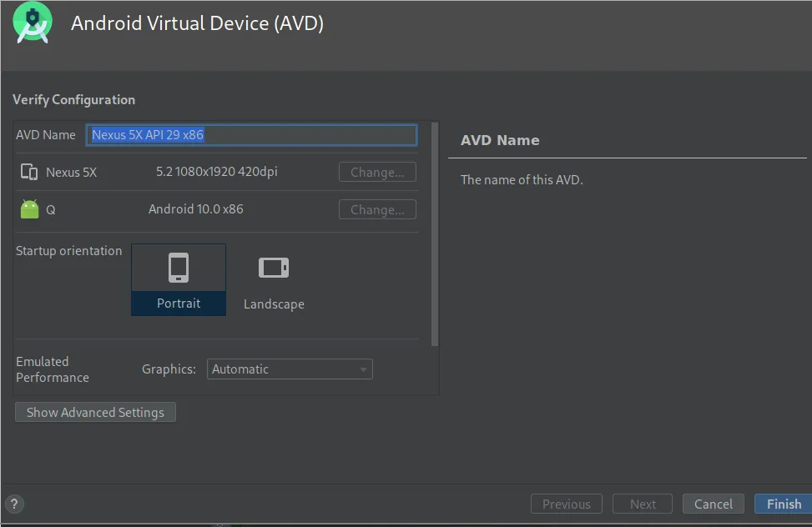Click the Android Studio logo icon
The width and height of the screenshot is (812, 527).
pos(33,23)
